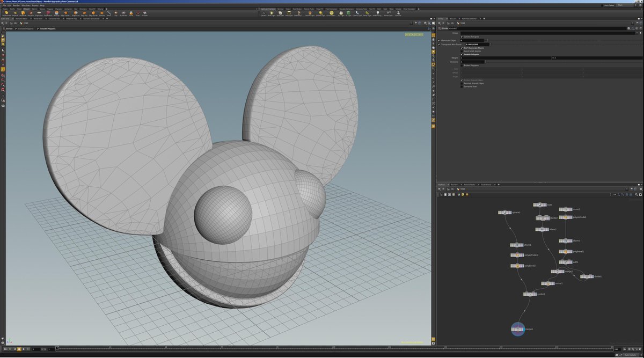Select the merge1 node at bottom

[518, 329]
